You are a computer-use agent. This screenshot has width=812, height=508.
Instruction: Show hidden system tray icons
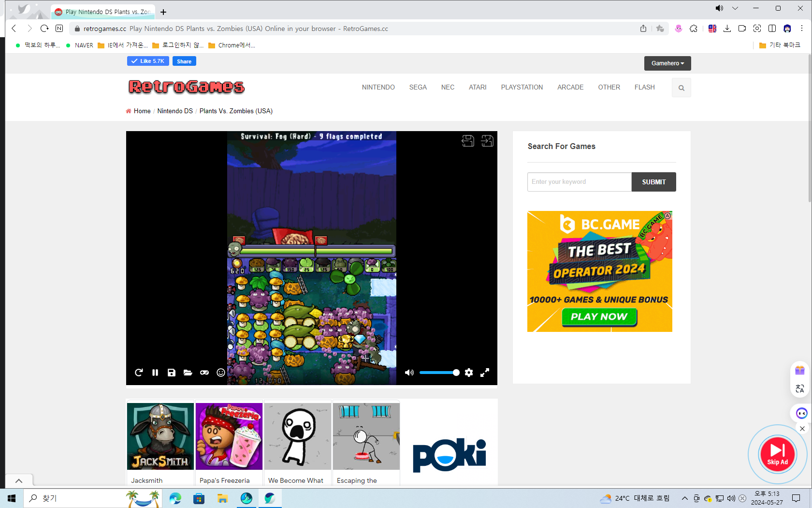(x=684, y=498)
